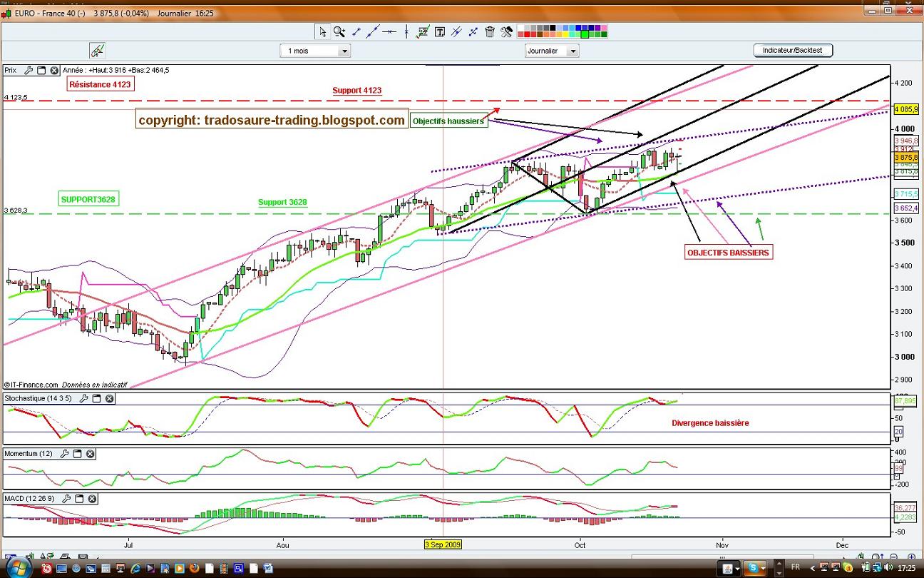This screenshot has width=924, height=578.
Task: Select the 'Résistance 4123' label
Action: [x=101, y=84]
